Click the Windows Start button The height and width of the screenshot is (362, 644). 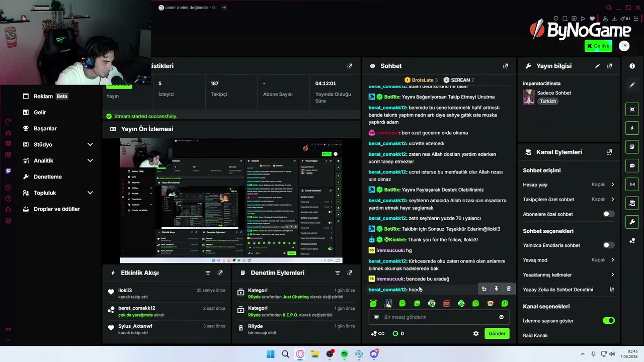pos(270,354)
